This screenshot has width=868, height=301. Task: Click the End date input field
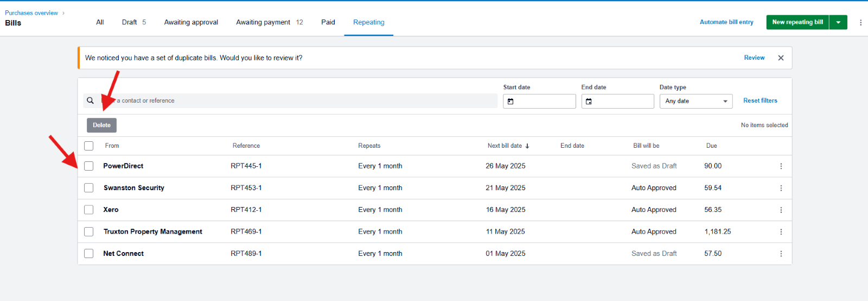point(617,101)
